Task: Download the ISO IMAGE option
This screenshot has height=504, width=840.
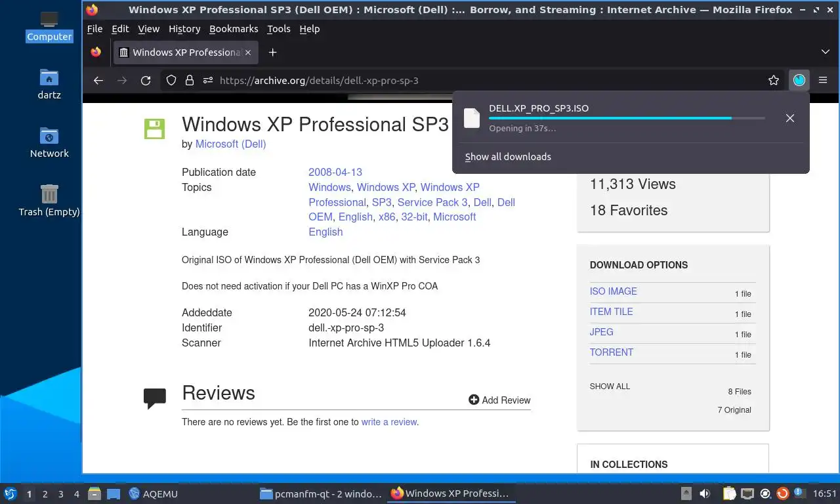Action: pos(613,291)
